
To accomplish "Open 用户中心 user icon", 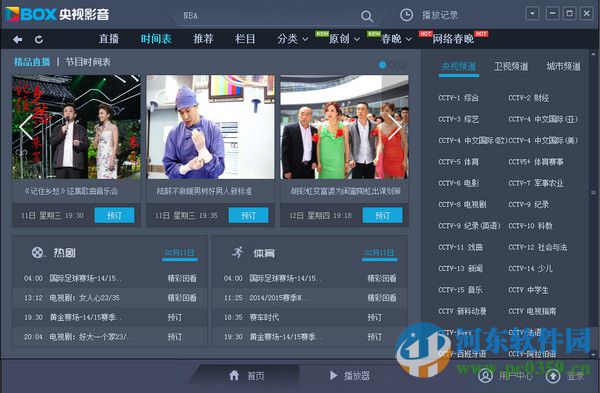I will coord(486,376).
